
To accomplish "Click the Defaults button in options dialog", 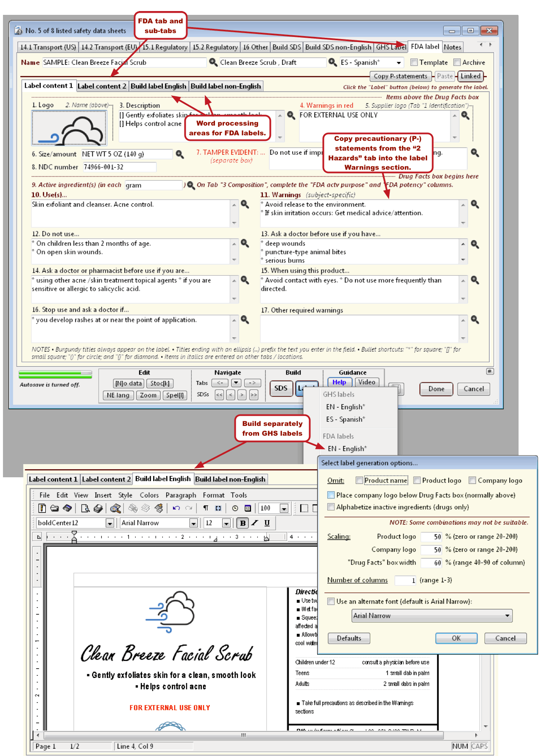I will coord(349,638).
